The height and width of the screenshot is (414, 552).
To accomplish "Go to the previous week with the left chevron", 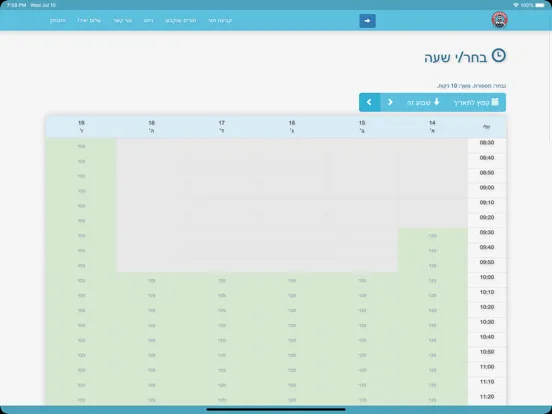I will click(369, 102).
